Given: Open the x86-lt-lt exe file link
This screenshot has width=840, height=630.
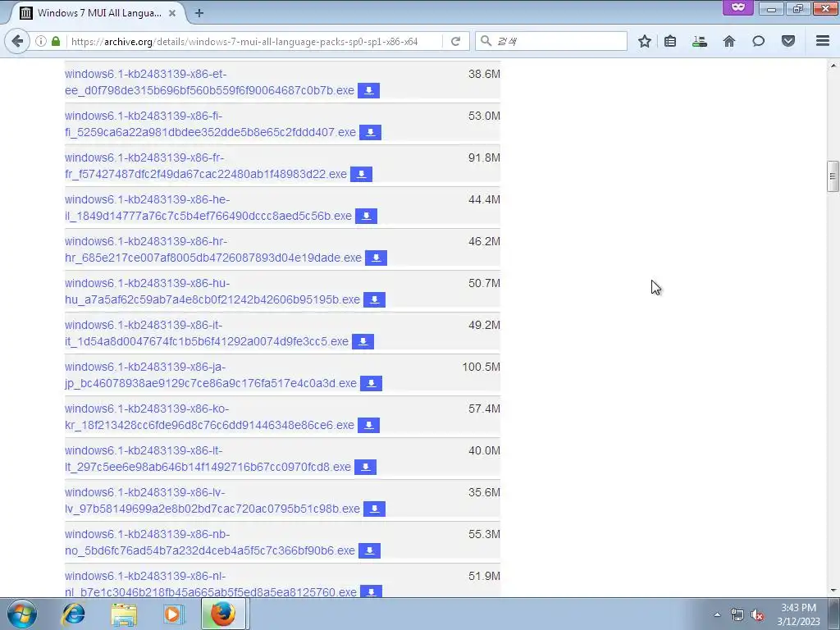Looking at the screenshot, I should pyautogui.click(x=208, y=458).
